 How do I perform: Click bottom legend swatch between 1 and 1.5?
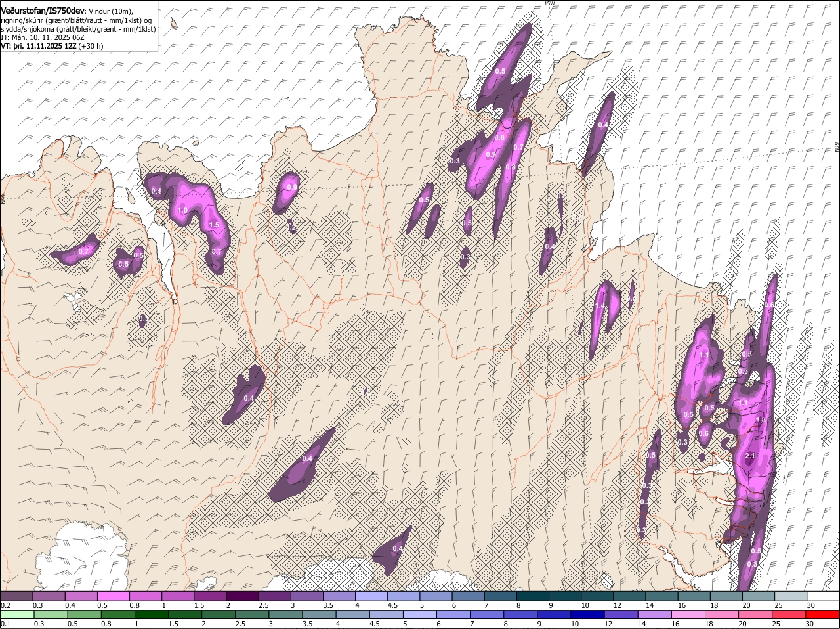[x=152, y=615]
